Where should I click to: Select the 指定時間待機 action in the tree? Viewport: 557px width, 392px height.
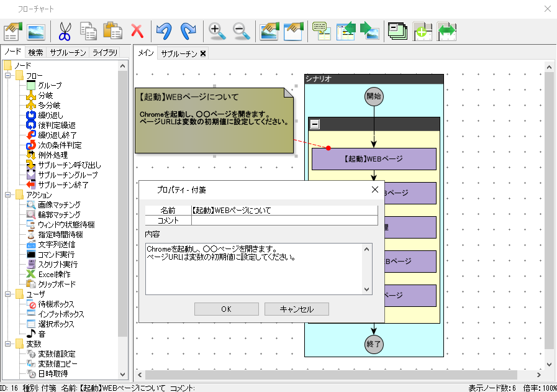[x=60, y=235]
